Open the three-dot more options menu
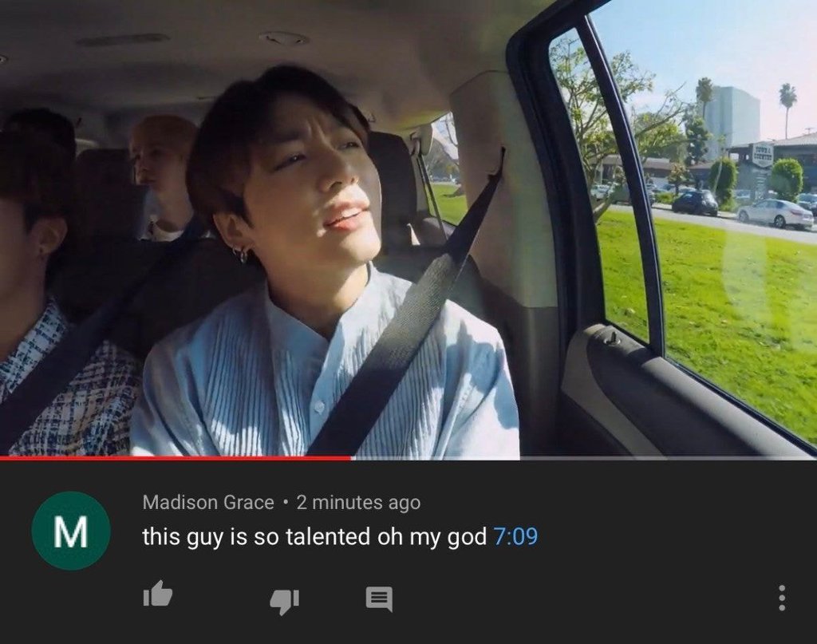The width and height of the screenshot is (817, 644). point(782,599)
